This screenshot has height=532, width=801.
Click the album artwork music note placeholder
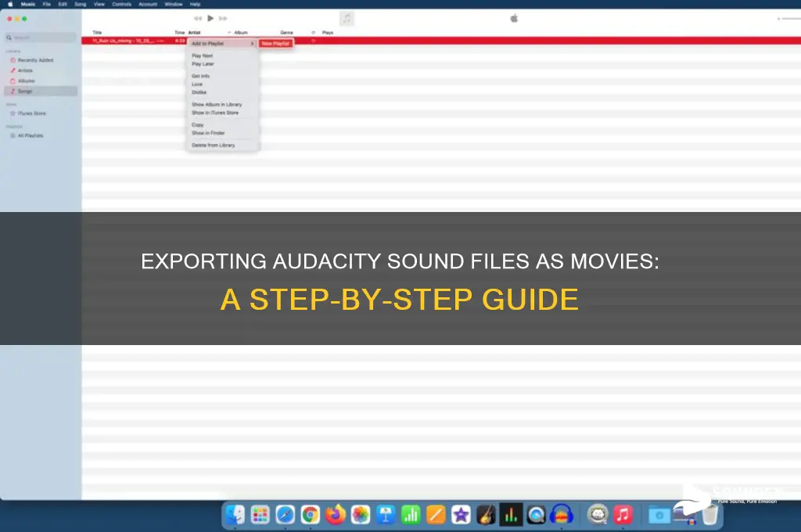(x=347, y=19)
